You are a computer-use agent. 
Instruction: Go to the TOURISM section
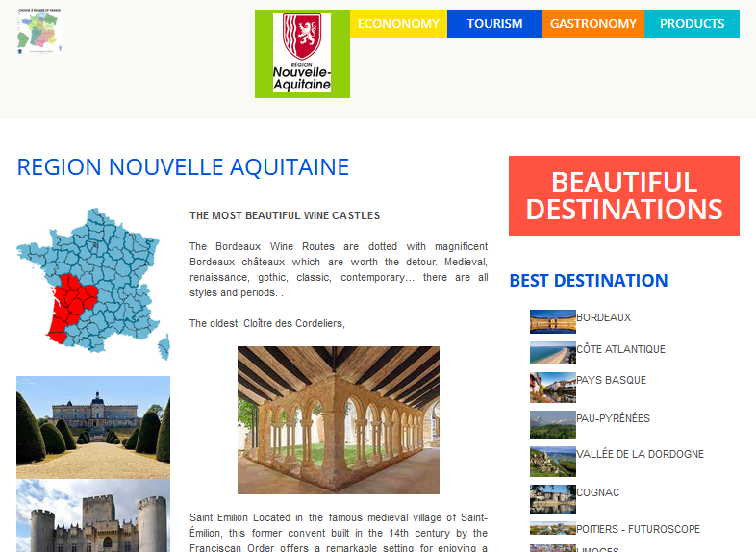pyautogui.click(x=494, y=24)
